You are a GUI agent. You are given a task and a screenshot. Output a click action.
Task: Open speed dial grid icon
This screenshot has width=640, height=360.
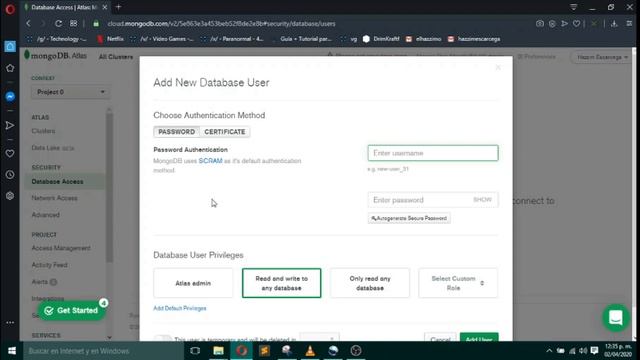73,24
